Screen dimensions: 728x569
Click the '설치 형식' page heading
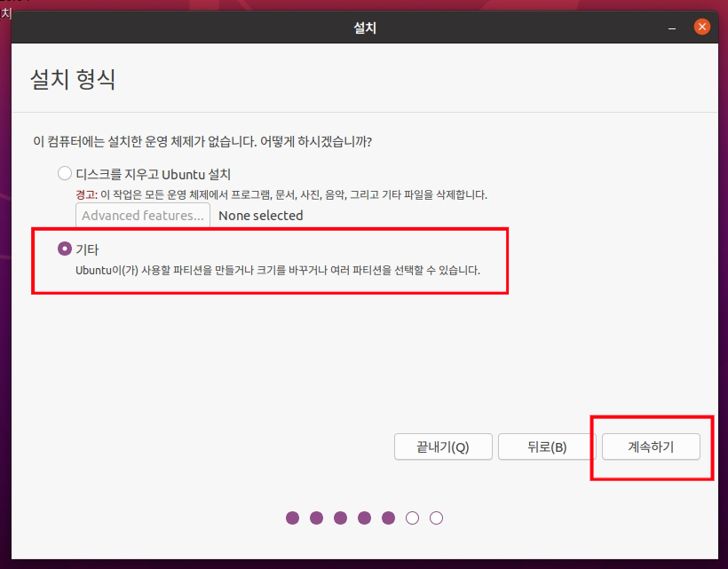(73, 79)
